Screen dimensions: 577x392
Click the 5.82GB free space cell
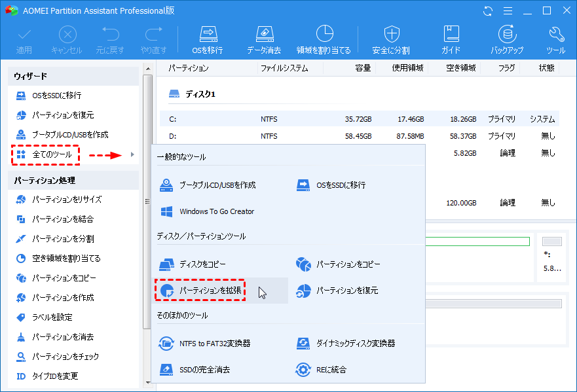click(465, 153)
